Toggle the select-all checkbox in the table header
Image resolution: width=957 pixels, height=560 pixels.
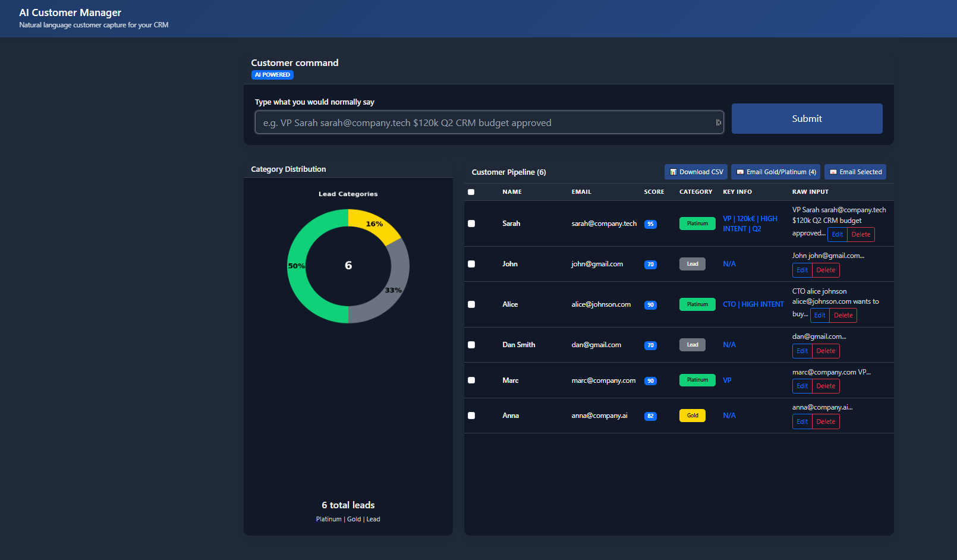point(471,191)
